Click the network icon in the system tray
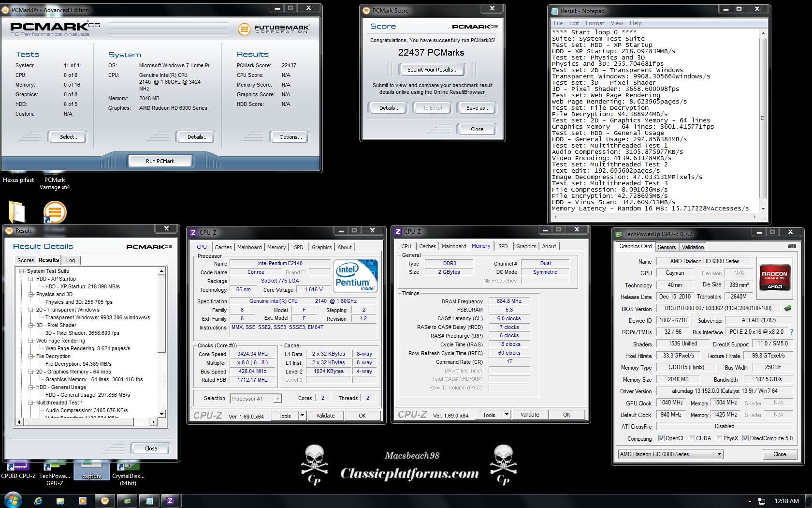Viewport: 812px width, 508px height. (762, 501)
